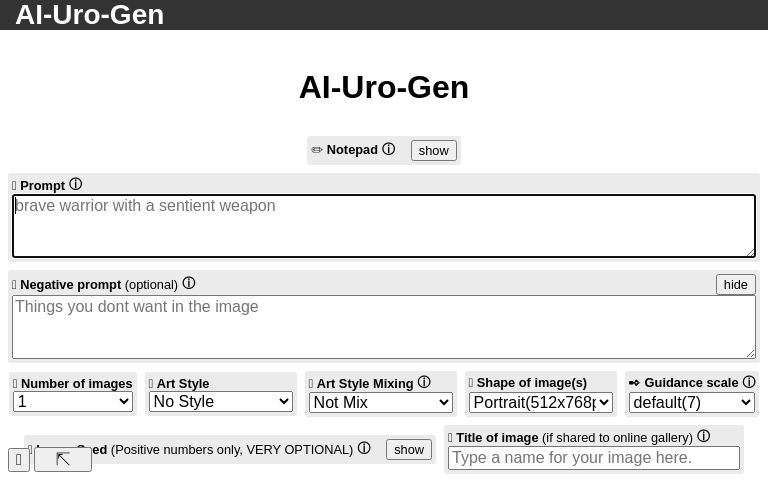Focus the Negative prompt text area
Screen dimensions: 768x480
(x=384, y=326)
